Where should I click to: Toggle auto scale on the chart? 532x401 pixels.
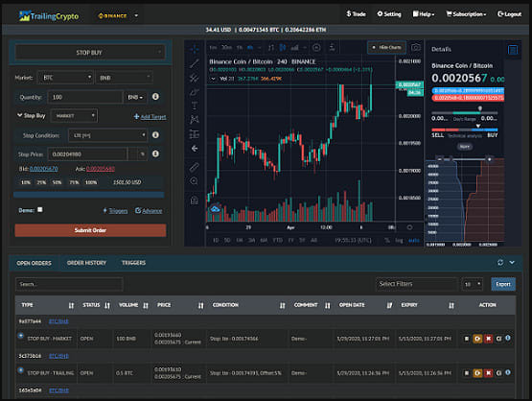pos(413,240)
